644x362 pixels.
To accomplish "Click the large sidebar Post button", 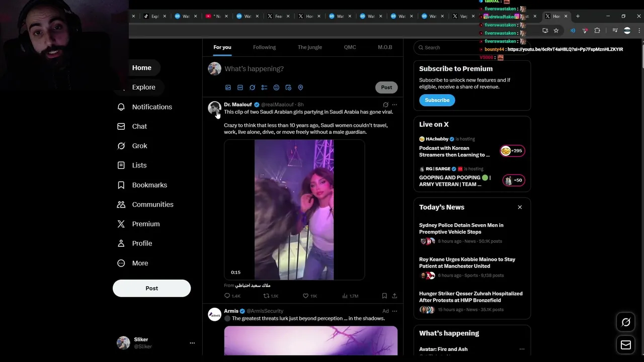I will point(151,288).
